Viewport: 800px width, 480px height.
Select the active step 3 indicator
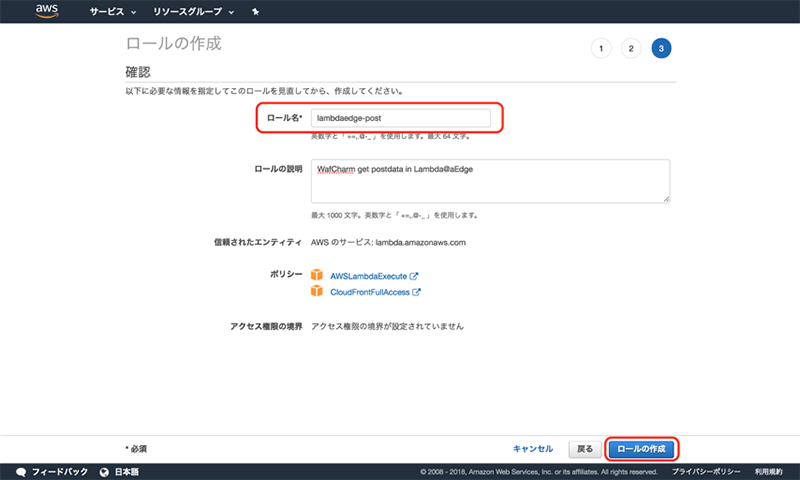(x=661, y=48)
